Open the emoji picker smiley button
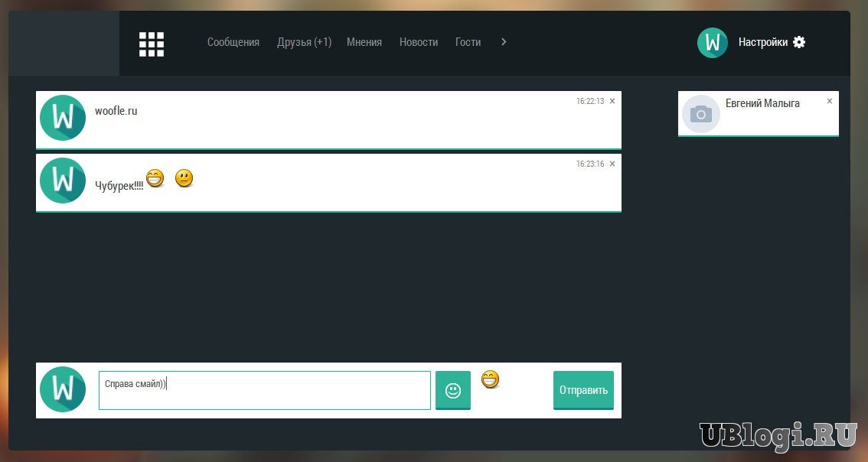The height and width of the screenshot is (462, 868). coord(453,390)
